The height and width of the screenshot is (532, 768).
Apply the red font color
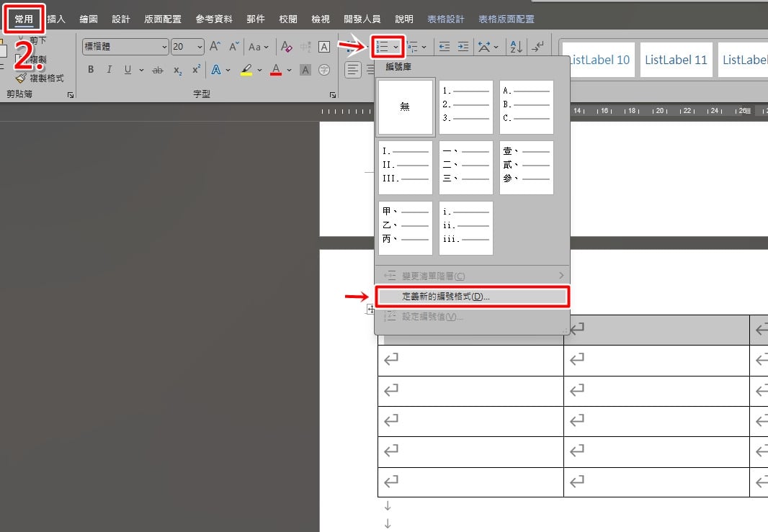pos(276,70)
